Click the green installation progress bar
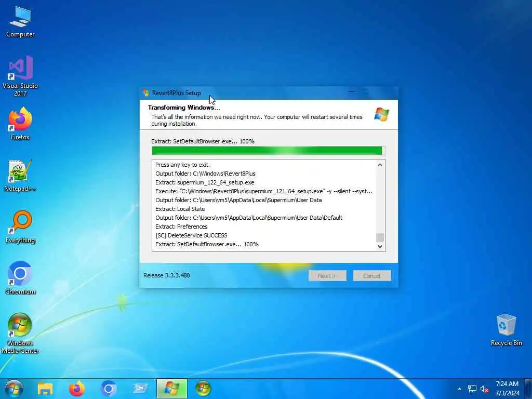The height and width of the screenshot is (399, 532). pyautogui.click(x=269, y=151)
